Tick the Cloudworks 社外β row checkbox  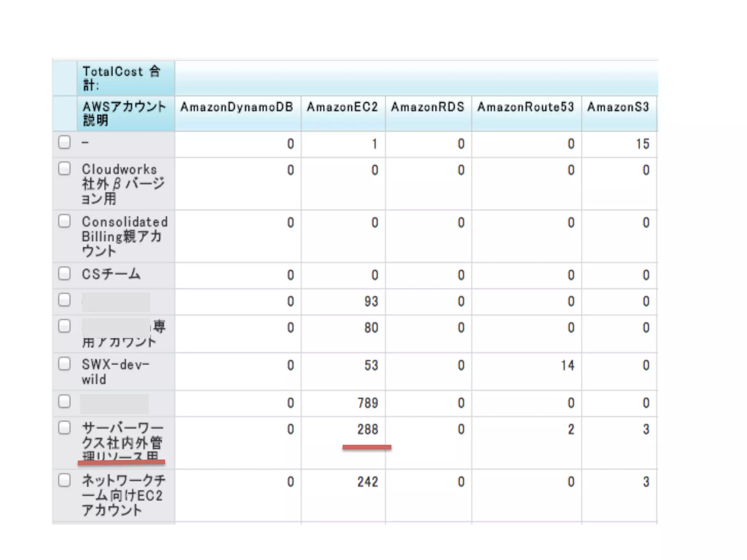tap(65, 168)
